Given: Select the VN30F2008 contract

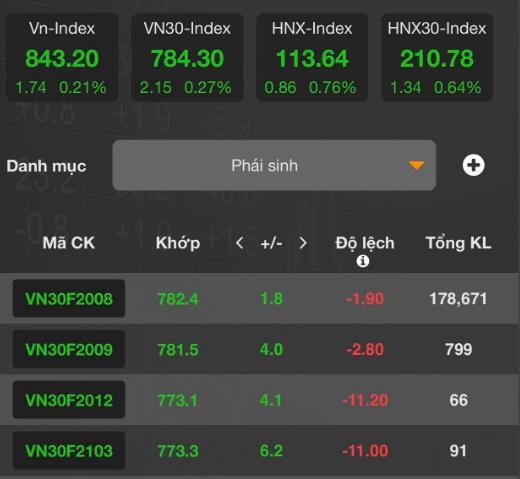Looking at the screenshot, I should tap(69, 298).
